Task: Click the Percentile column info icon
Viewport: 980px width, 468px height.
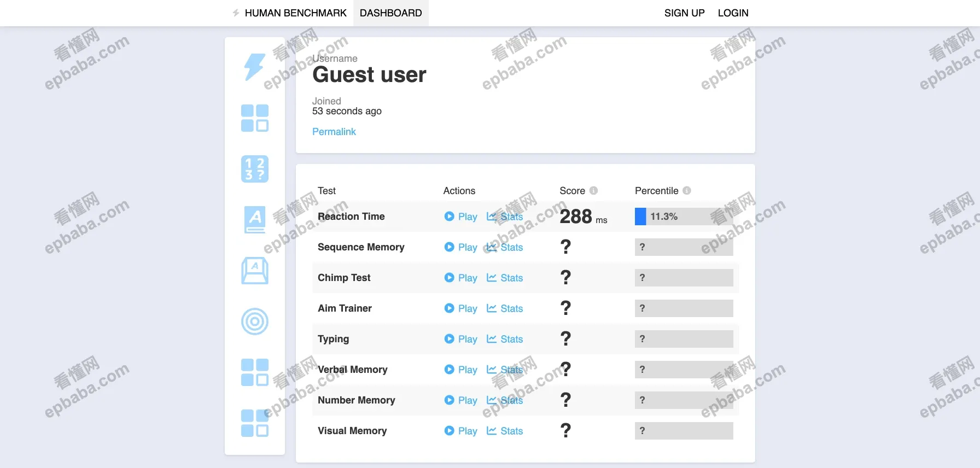Action: [687, 191]
